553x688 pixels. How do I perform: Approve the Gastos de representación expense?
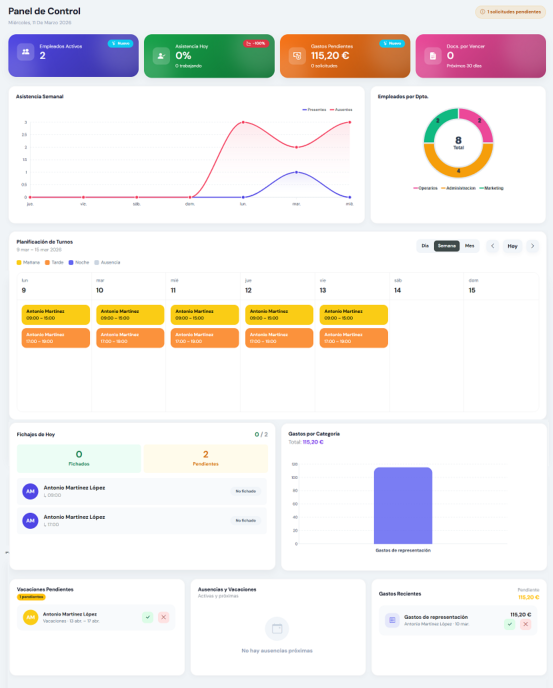pyautogui.click(x=510, y=624)
